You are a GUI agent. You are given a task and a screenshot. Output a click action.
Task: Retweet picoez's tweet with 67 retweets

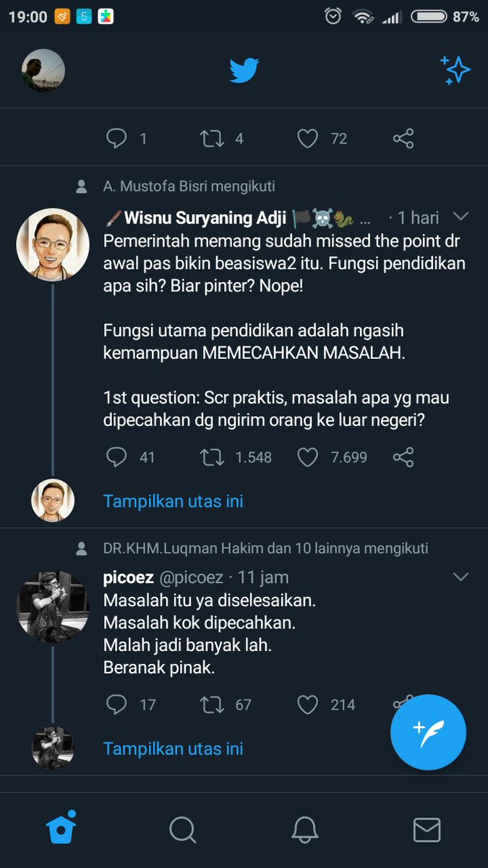(212, 705)
